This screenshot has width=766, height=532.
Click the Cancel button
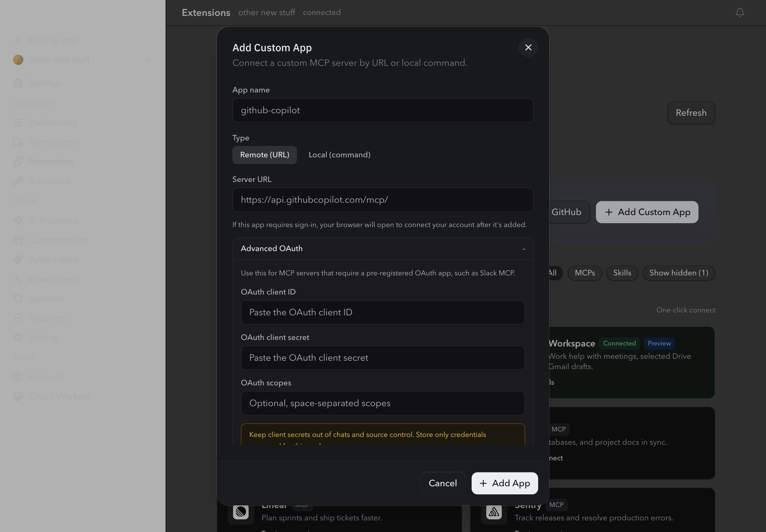(442, 483)
